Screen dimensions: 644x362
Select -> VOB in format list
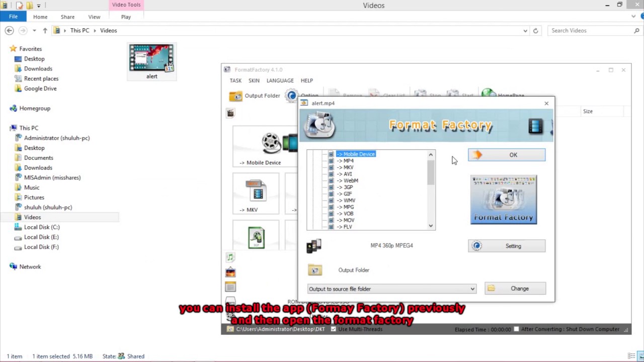tap(345, 213)
